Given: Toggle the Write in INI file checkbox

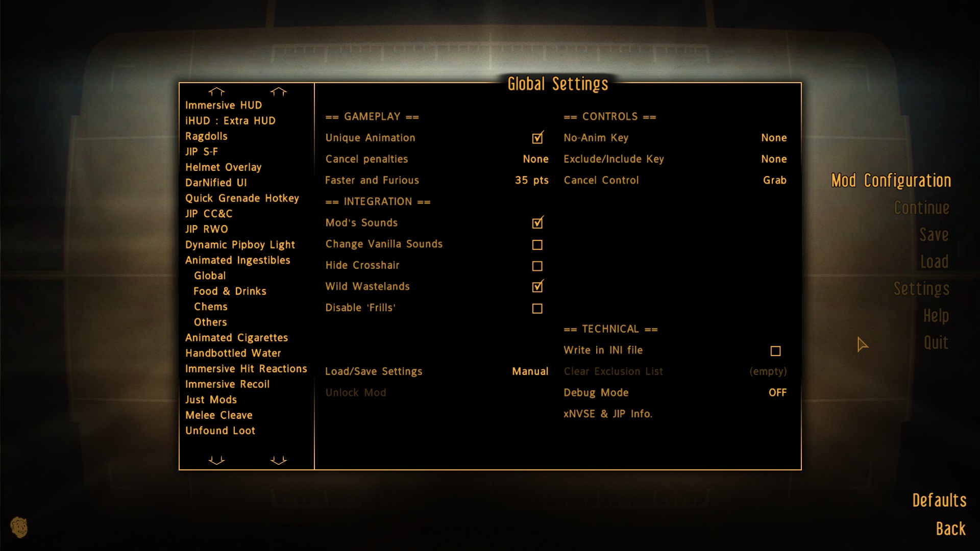Looking at the screenshot, I should (775, 350).
